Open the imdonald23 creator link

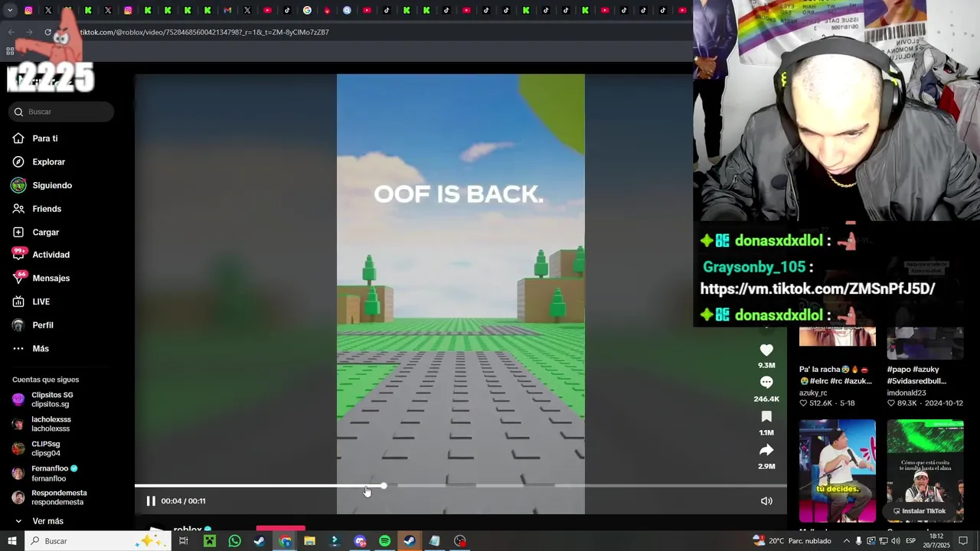pos(906,393)
